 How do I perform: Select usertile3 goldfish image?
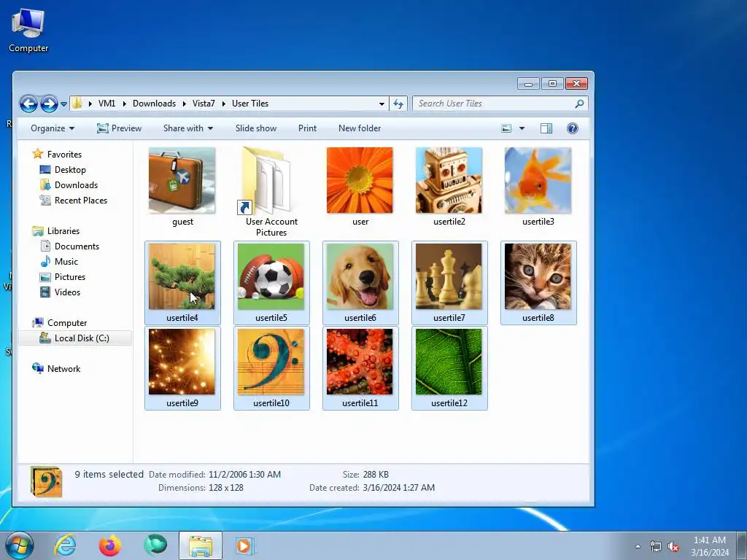(x=538, y=181)
